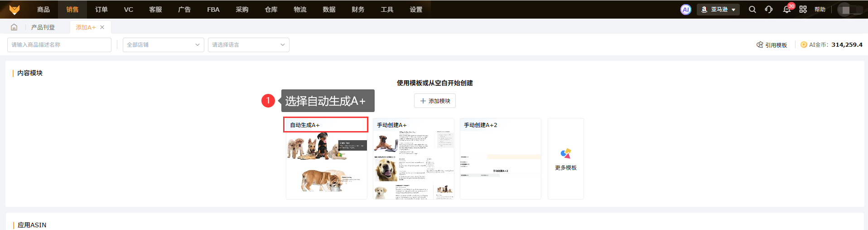Screen dimensions: 868x230
Task: Click the 更多模板 colorful shapes icon
Action: click(x=566, y=153)
